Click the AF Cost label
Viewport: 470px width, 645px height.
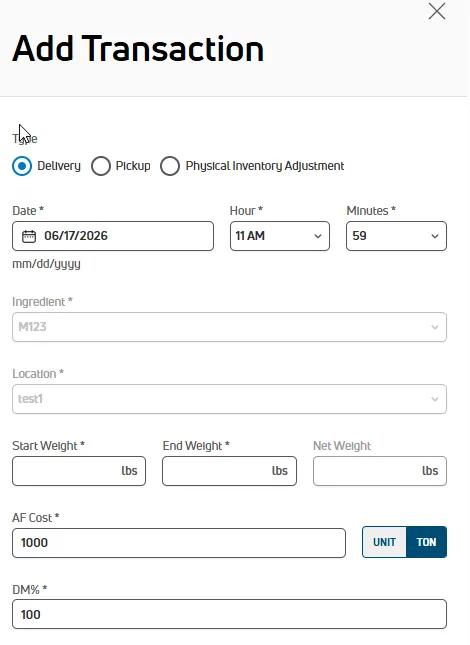pyautogui.click(x=36, y=517)
